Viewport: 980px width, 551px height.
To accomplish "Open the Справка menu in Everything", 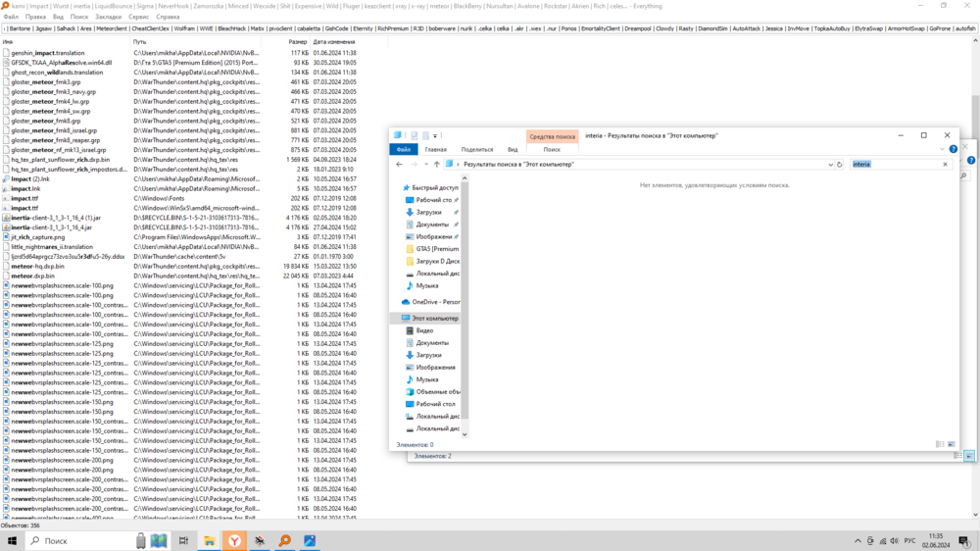I will (168, 17).
